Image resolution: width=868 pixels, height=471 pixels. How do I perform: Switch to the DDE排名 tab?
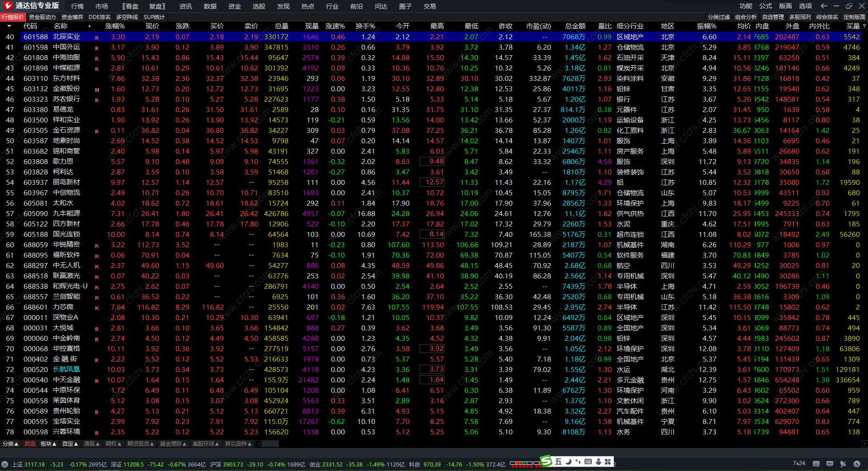tap(99, 17)
